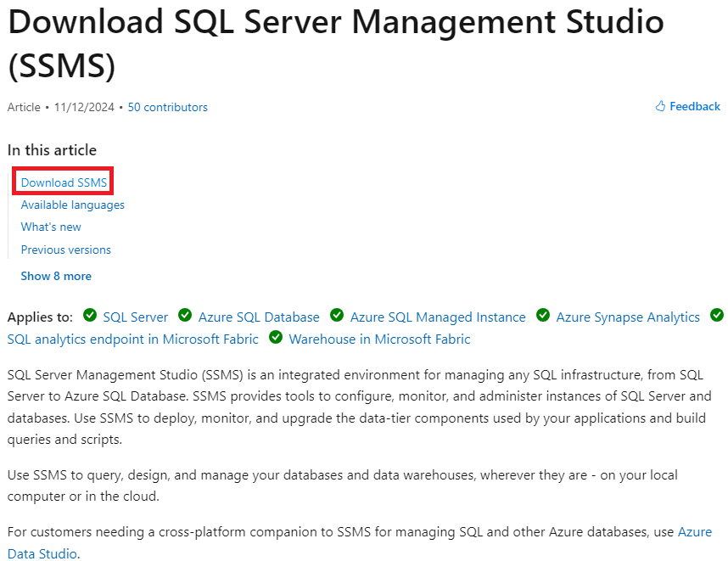Click the check icon beside Warehouse in Microsoft Fabric
728x561 pixels.
[276, 338]
